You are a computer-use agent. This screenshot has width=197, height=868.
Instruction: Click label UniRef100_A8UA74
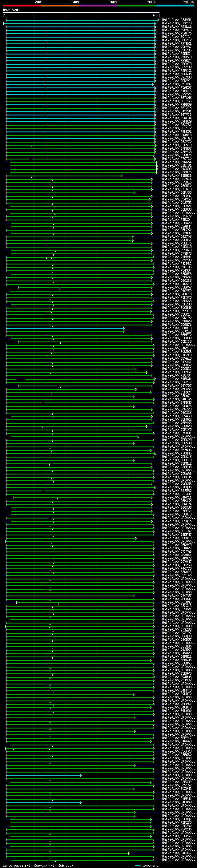(x=177, y=396)
